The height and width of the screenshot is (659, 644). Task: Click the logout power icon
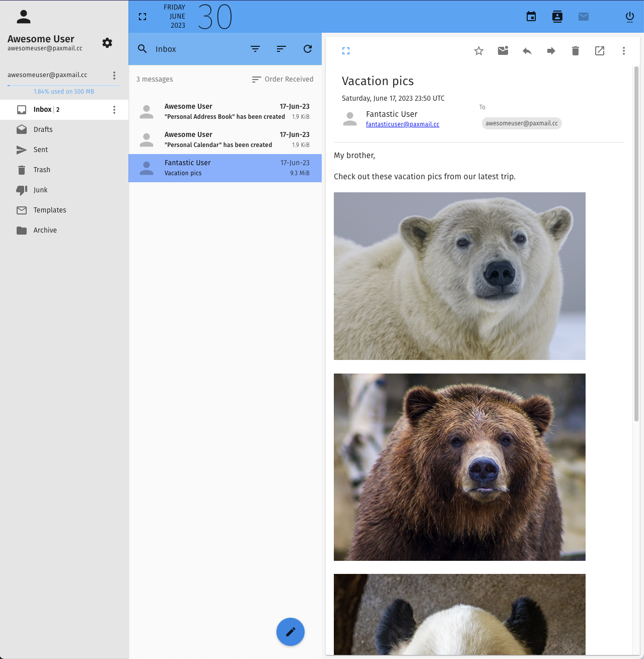629,17
